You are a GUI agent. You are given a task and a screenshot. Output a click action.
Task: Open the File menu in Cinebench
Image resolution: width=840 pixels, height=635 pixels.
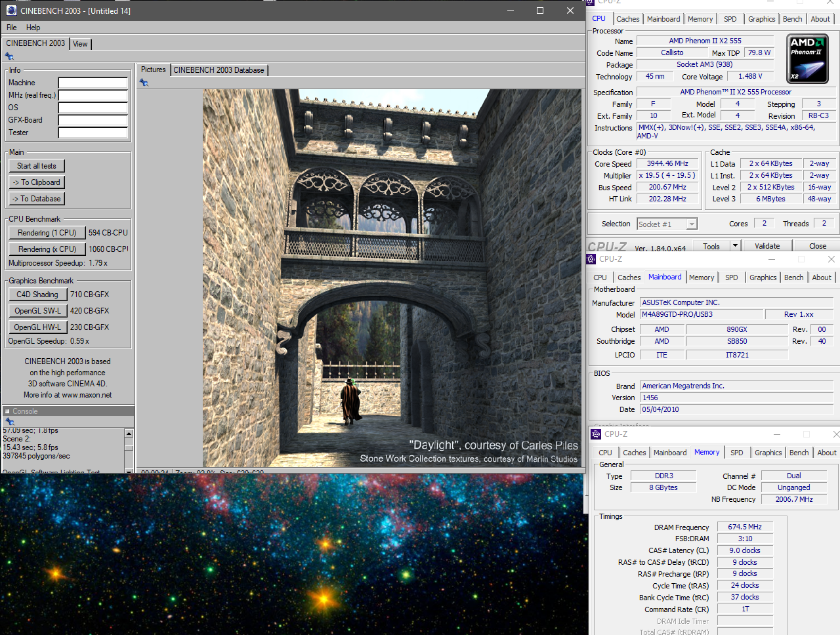coord(12,28)
